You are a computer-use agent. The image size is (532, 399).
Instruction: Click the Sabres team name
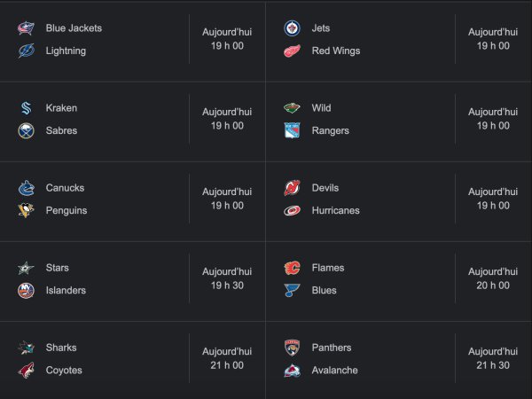pyautogui.click(x=61, y=131)
